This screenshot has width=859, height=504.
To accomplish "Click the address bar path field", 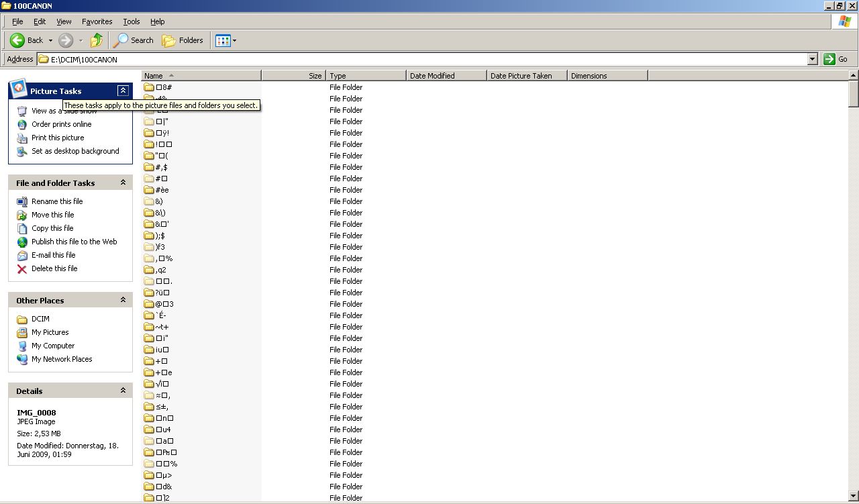I will [x=423, y=59].
